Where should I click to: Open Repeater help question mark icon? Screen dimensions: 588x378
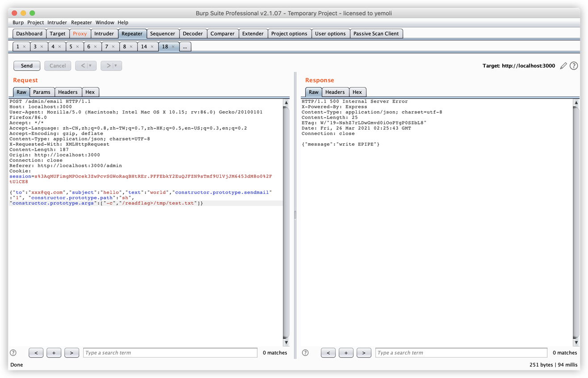pyautogui.click(x=574, y=66)
